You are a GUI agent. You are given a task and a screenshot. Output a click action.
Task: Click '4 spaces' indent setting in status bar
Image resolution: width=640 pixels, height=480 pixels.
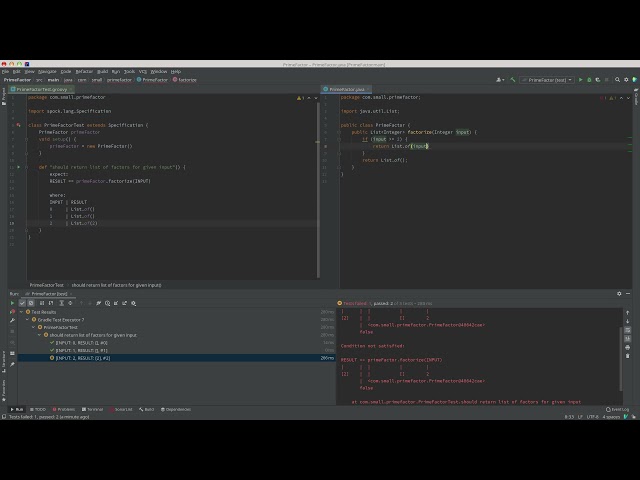pyautogui.click(x=611, y=417)
